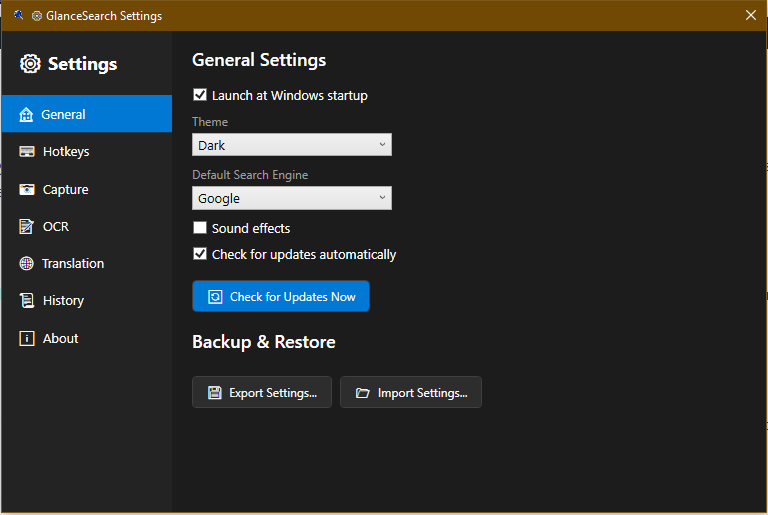The image size is (768, 515).
Task: Click the General Settings heading
Action: point(259,60)
